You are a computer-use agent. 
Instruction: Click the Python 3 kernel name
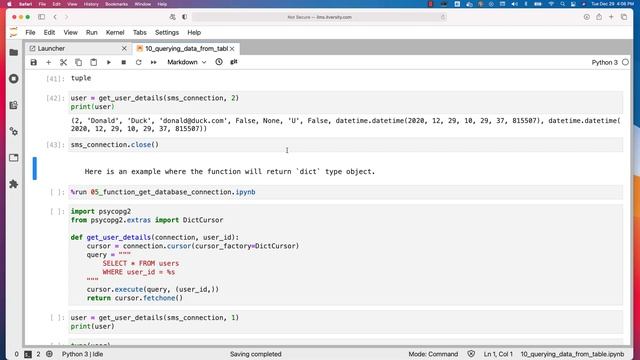[604, 62]
